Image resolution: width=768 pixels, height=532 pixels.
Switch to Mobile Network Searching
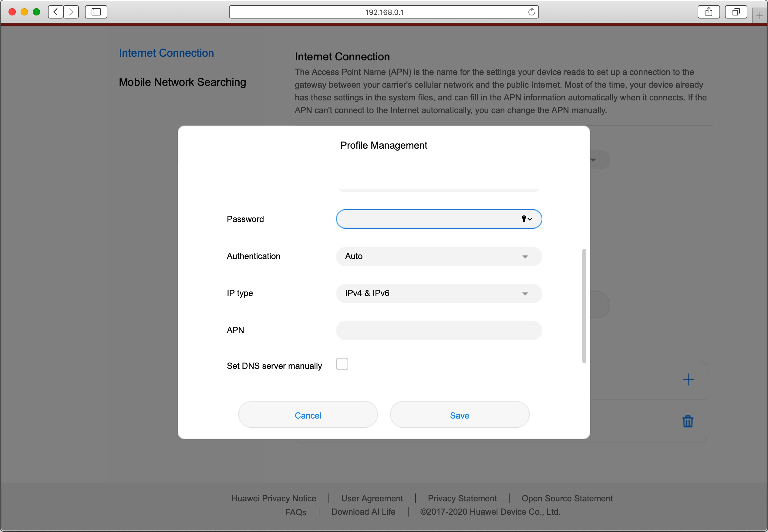coord(182,82)
